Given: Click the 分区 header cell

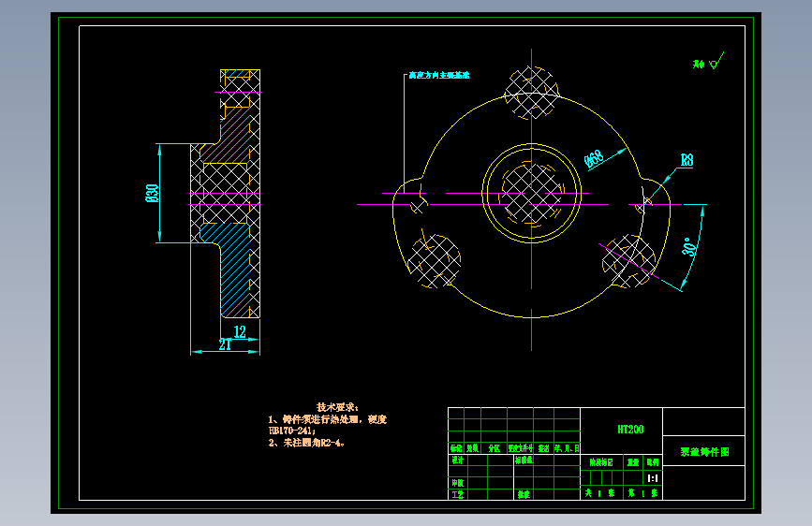Looking at the screenshot, I should coord(494,448).
